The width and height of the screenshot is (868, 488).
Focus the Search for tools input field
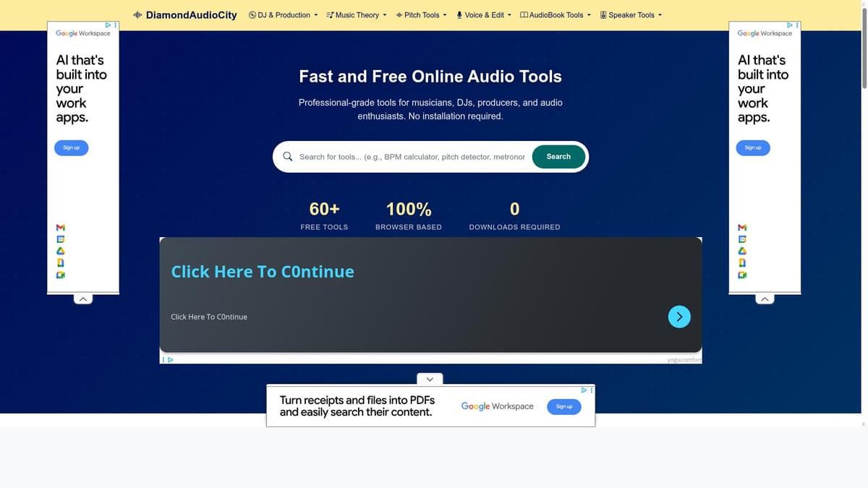pos(412,156)
